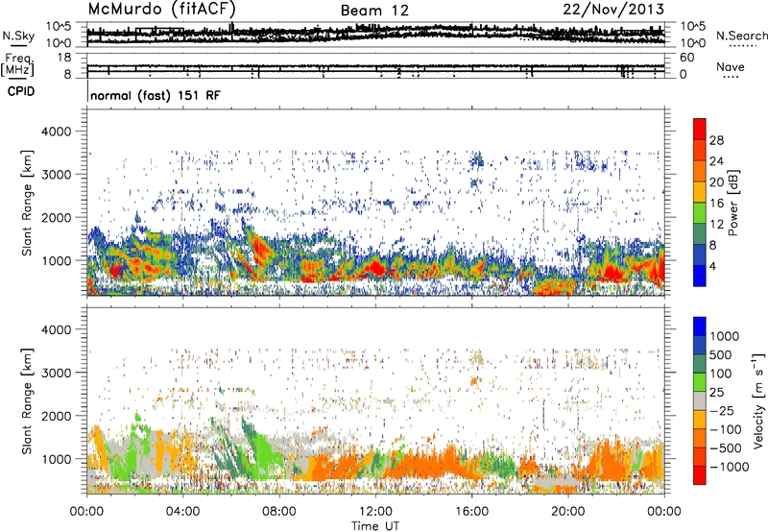Click the 'normal (fast) 151 RF' text
The height and width of the screenshot is (532, 768).
coord(156,95)
